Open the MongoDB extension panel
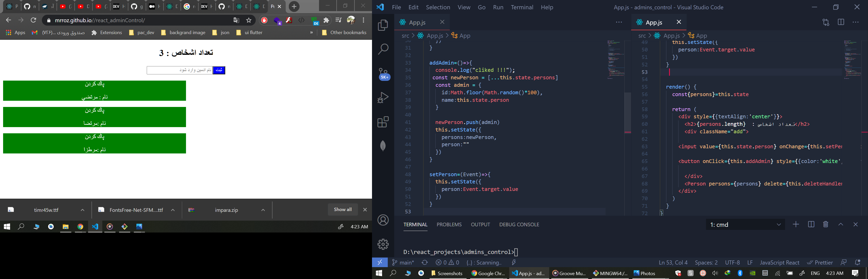The image size is (868, 279). tap(383, 145)
